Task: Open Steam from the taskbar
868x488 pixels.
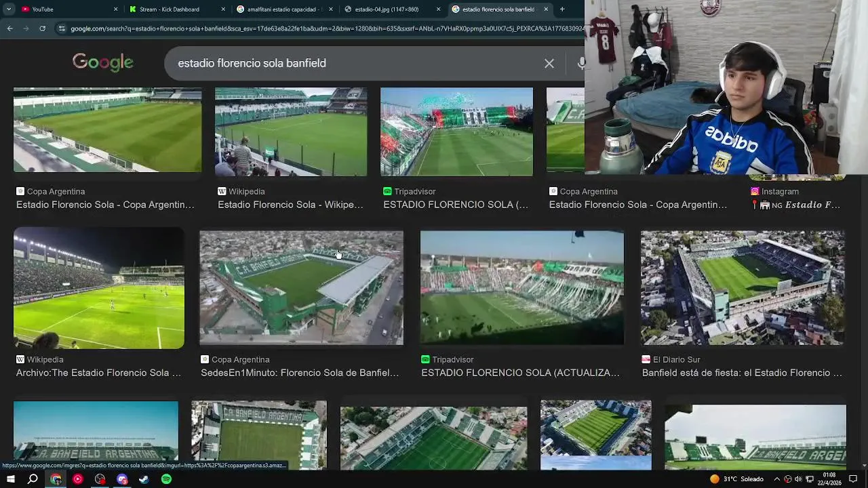Action: click(x=144, y=479)
